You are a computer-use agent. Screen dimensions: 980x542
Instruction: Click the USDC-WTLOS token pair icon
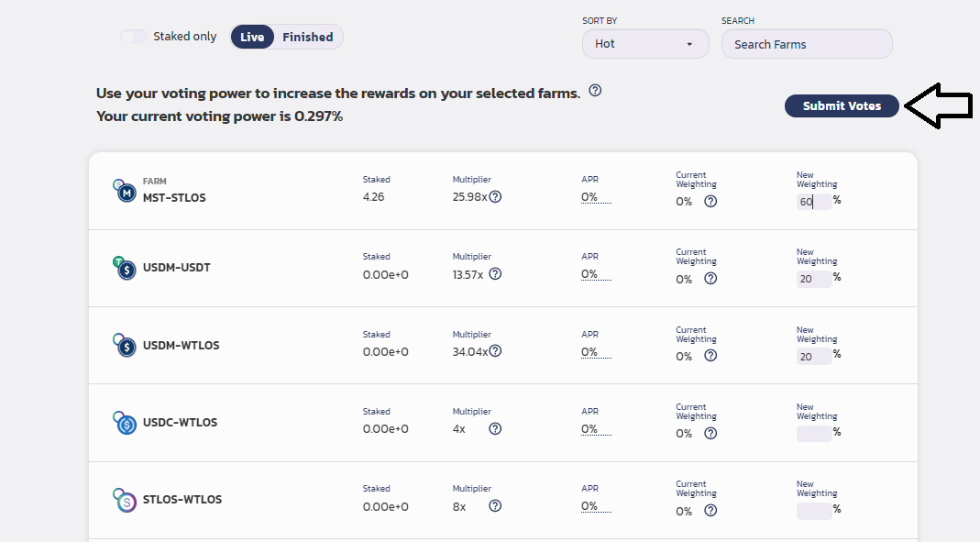pyautogui.click(x=124, y=423)
